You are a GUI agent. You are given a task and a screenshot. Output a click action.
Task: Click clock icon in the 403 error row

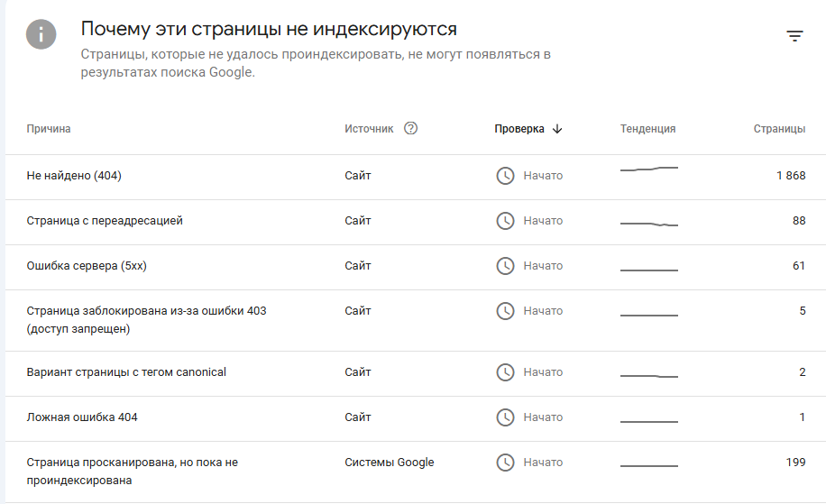coord(506,311)
